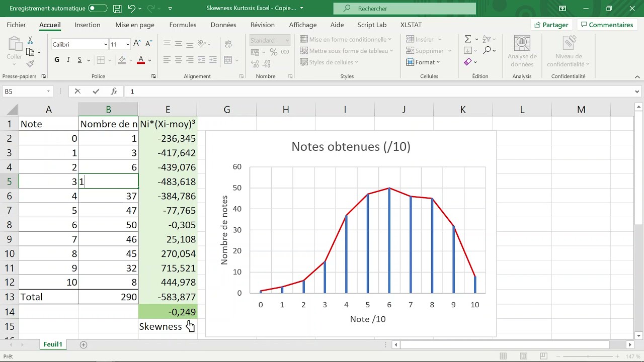Screen dimensions: 644x362
Task: Switch to the Formules tab
Action: (x=183, y=25)
